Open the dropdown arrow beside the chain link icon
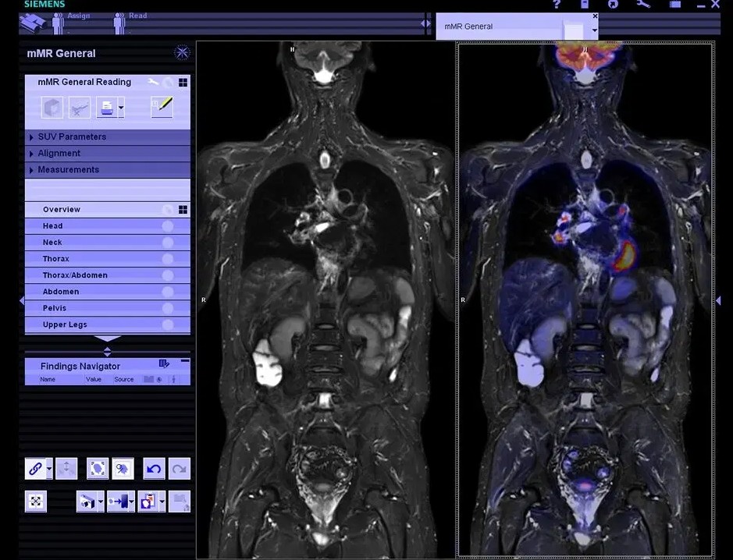The width and height of the screenshot is (733, 560). pyautogui.click(x=49, y=469)
